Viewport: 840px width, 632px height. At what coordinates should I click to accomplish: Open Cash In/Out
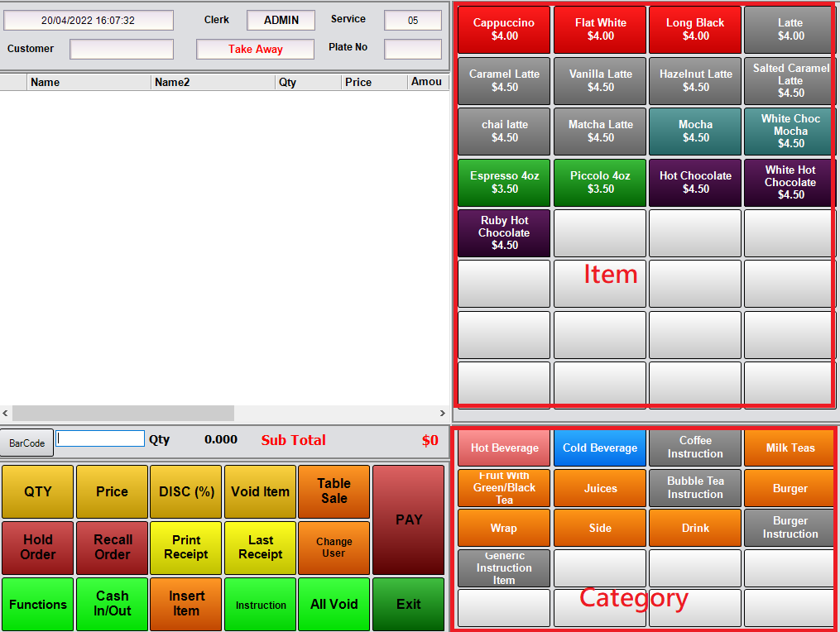(x=112, y=604)
